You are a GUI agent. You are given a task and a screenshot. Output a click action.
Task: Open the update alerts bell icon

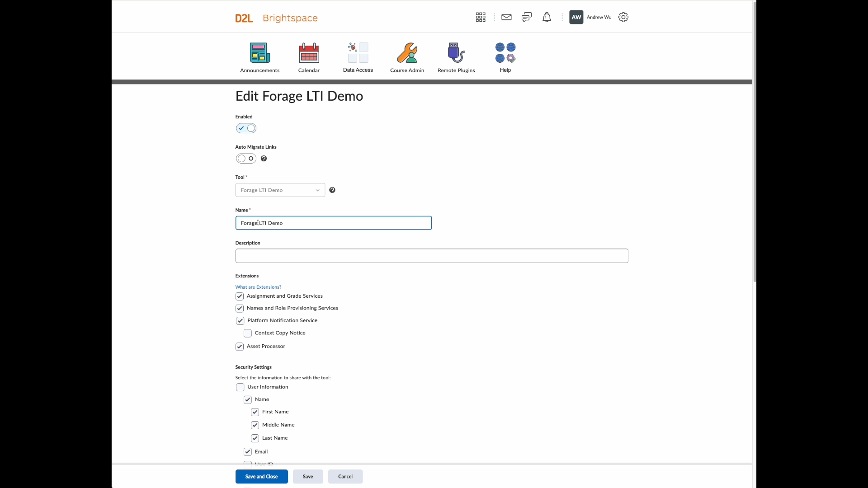pos(547,17)
